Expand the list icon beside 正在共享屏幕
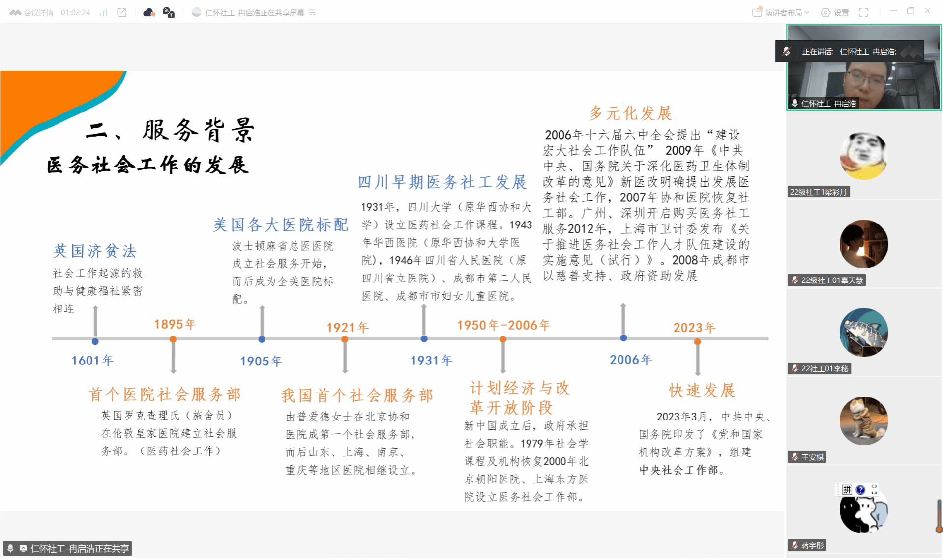Image resolution: width=943 pixels, height=560 pixels. click(312, 13)
